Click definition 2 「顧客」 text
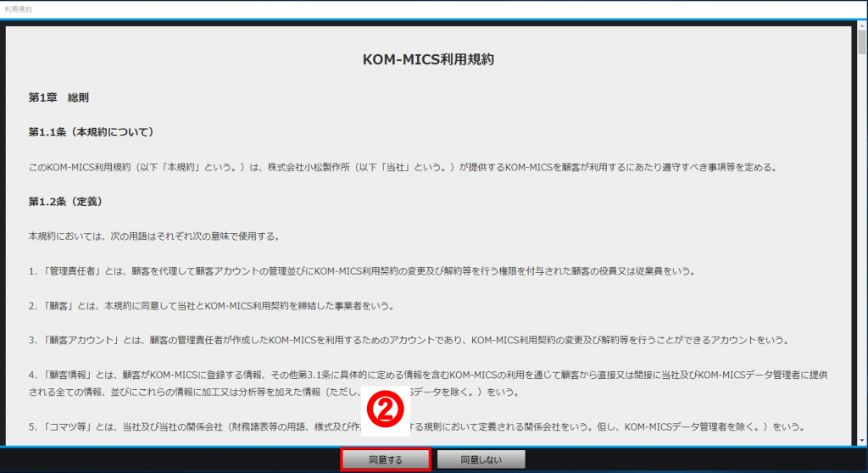The width and height of the screenshot is (868, 473). [x=211, y=306]
